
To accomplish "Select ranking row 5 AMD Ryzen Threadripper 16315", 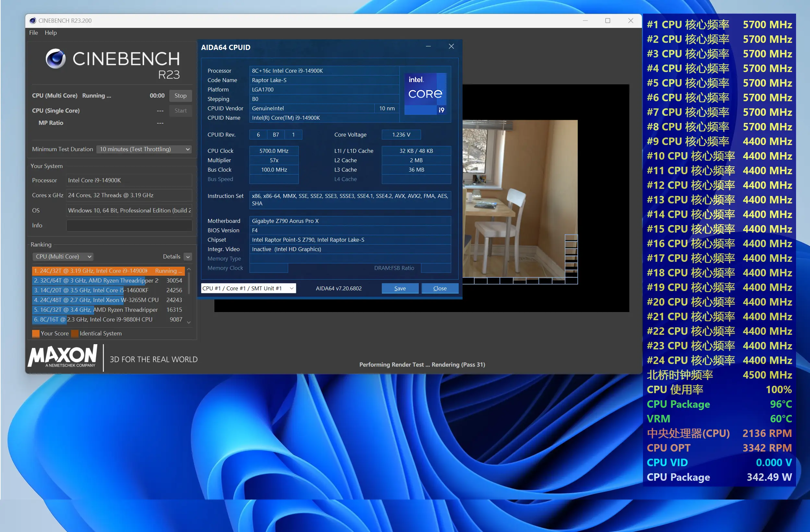I will tap(108, 310).
